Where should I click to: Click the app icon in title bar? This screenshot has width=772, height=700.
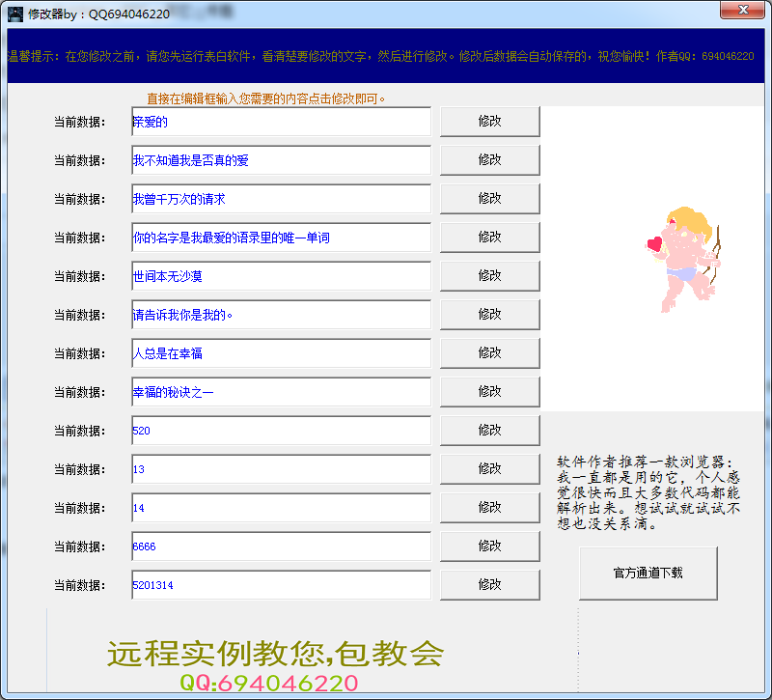[15, 14]
